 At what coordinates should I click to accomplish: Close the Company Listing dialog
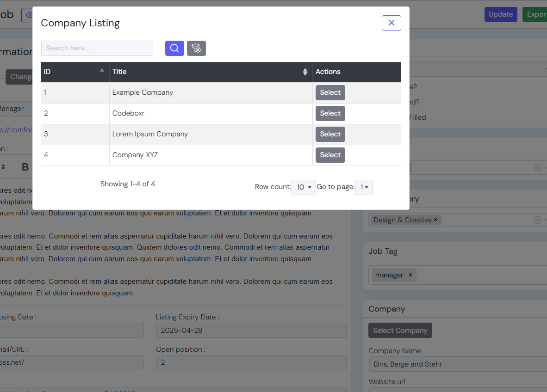coord(391,23)
